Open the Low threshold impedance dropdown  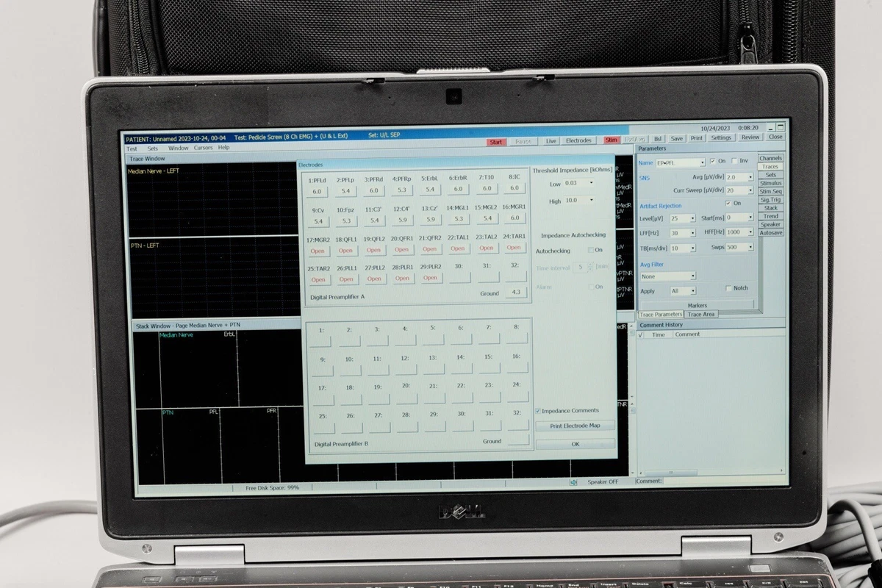pos(579,183)
